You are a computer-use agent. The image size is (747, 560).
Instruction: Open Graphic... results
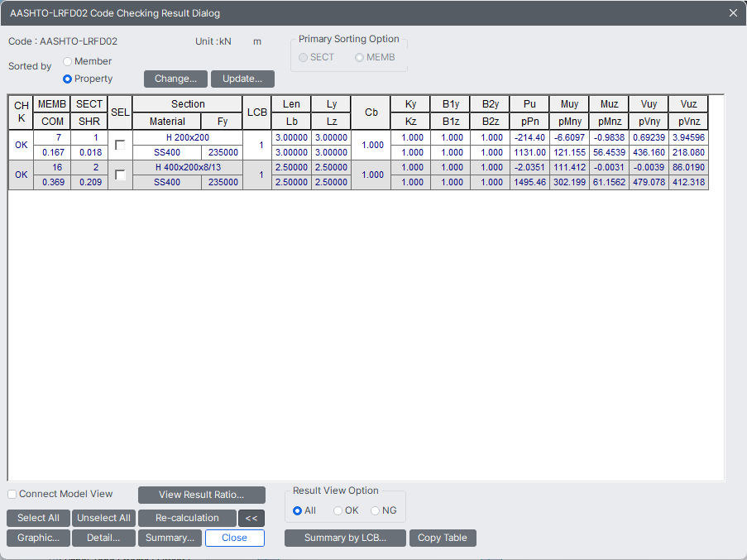(x=38, y=538)
